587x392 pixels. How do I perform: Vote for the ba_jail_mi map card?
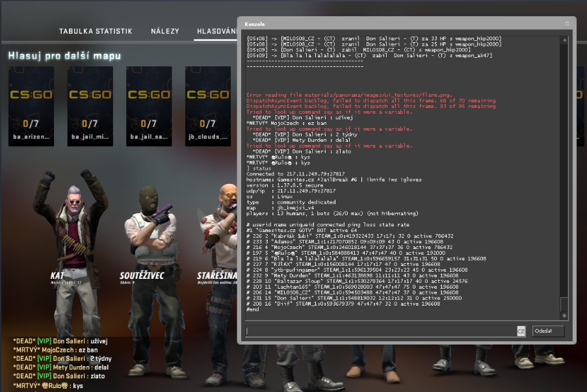coord(90,107)
